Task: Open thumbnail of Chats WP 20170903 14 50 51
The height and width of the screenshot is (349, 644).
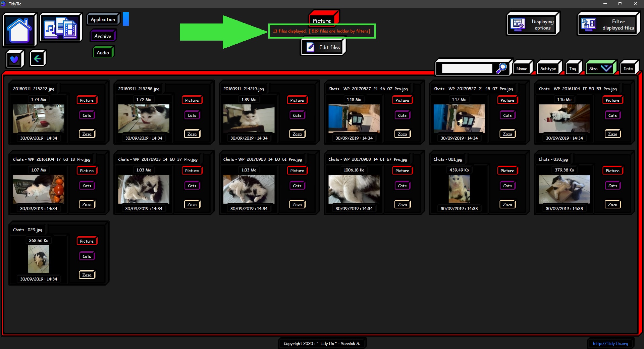Action: point(249,189)
